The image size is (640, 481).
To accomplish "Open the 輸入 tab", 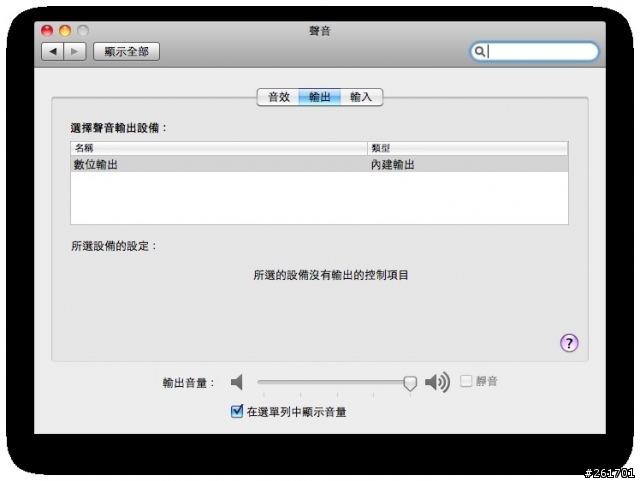I will point(361,97).
